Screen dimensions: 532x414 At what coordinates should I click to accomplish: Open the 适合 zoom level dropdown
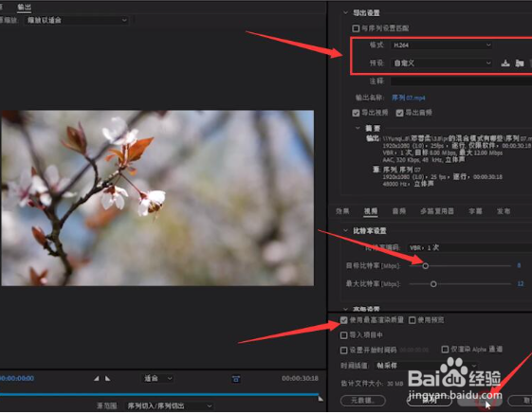[158, 378]
